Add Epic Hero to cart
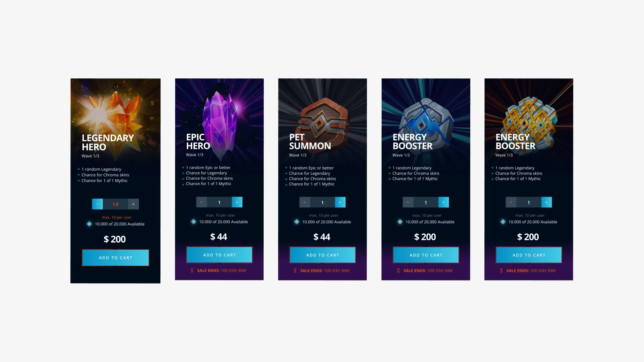 (x=219, y=255)
